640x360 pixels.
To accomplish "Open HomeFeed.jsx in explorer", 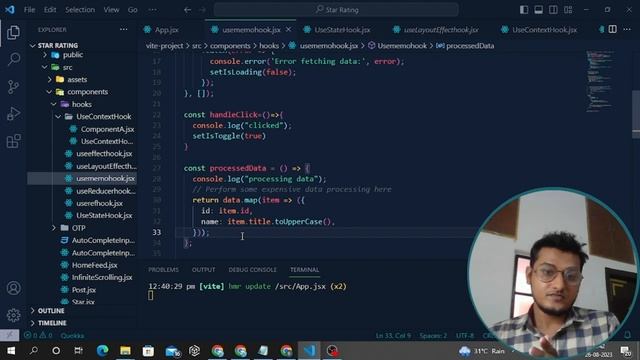I will click(94, 265).
